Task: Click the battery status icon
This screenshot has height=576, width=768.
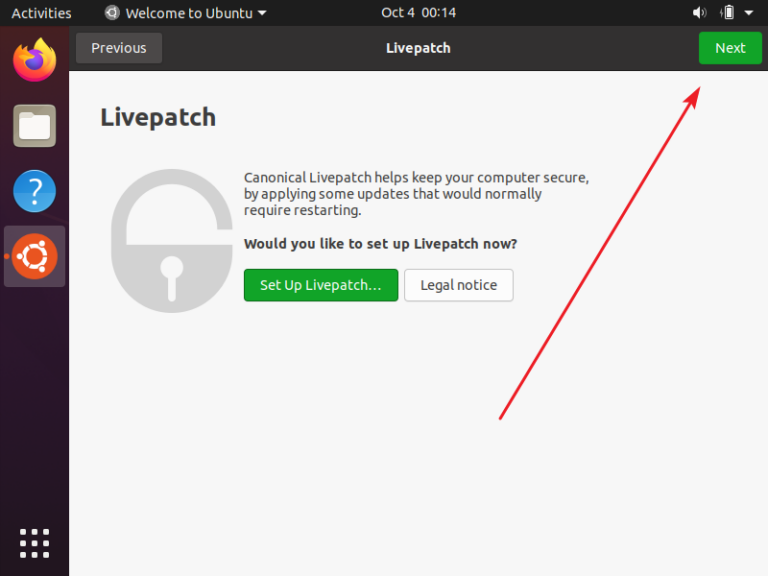Action: point(728,13)
